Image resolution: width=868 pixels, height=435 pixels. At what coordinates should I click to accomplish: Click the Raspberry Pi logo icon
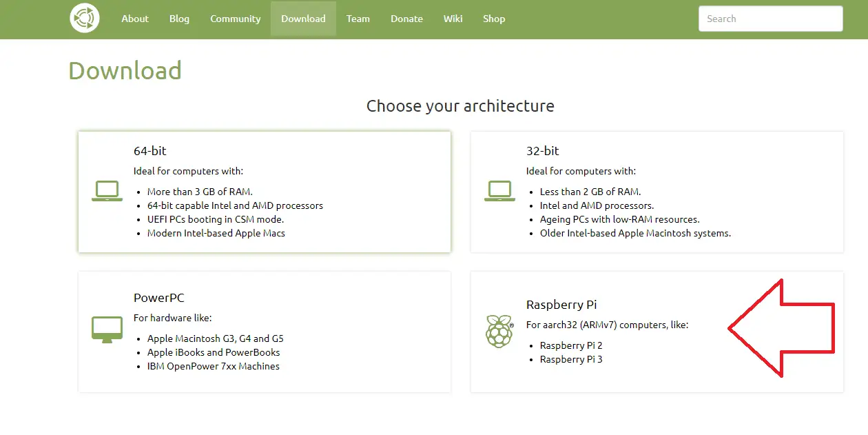pos(499,331)
